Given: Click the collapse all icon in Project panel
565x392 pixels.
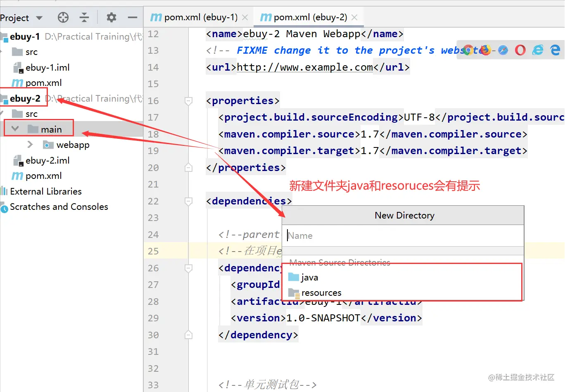Looking at the screenshot, I should (x=84, y=17).
